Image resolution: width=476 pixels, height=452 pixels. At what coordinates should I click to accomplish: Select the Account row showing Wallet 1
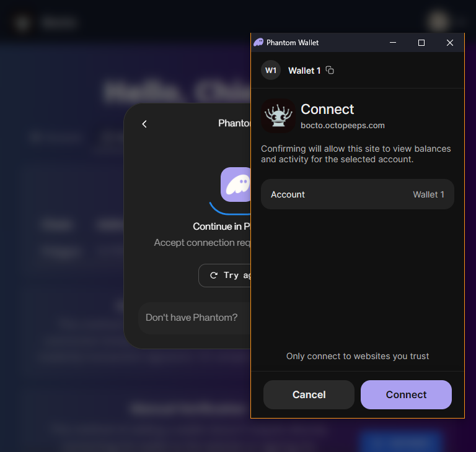click(357, 194)
